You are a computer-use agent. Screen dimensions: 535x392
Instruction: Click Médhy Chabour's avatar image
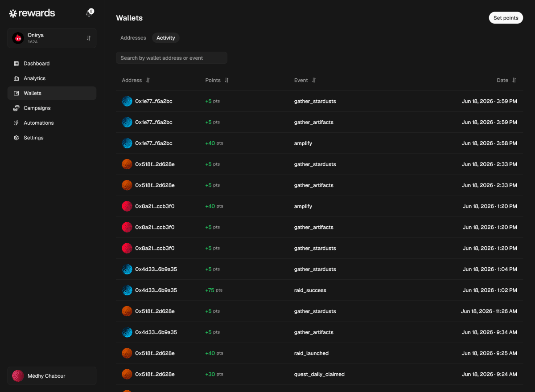[x=18, y=376]
